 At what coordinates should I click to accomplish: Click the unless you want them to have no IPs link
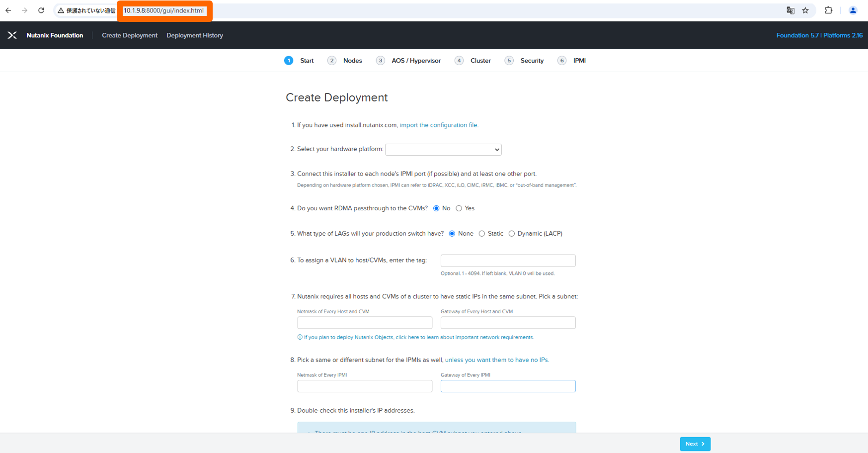tap(497, 360)
